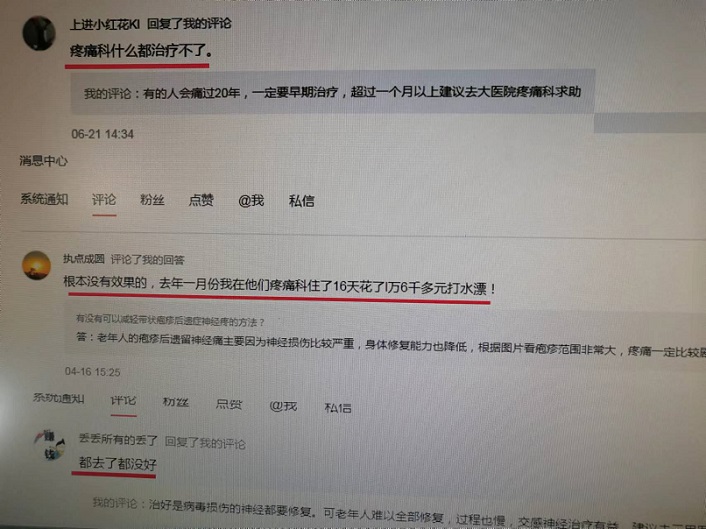Viewport: 706px width, 529px height.
Task: Switch to upper 私信 tab
Action: pos(302,201)
